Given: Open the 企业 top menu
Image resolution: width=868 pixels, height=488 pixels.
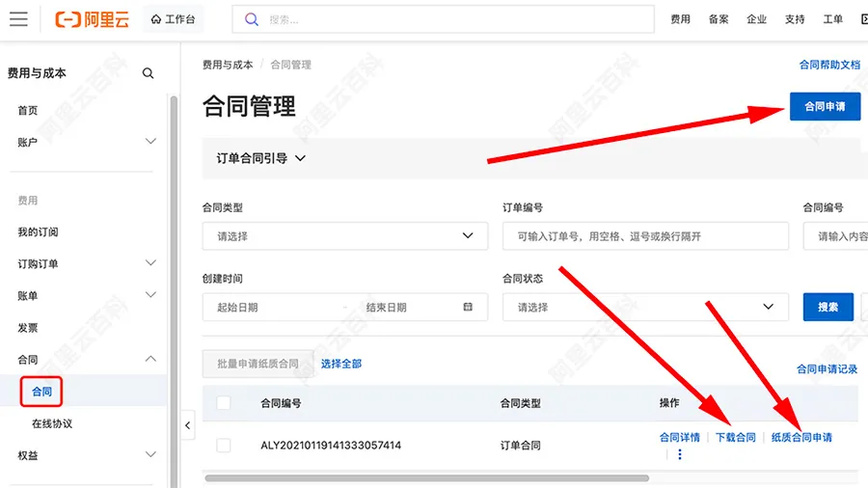Looking at the screenshot, I should [757, 19].
